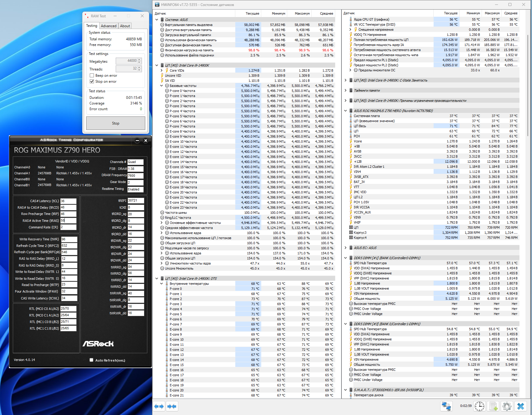Collapse the Базовые частоты tree group
This screenshot has height=415, width=532.
pos(162,86)
